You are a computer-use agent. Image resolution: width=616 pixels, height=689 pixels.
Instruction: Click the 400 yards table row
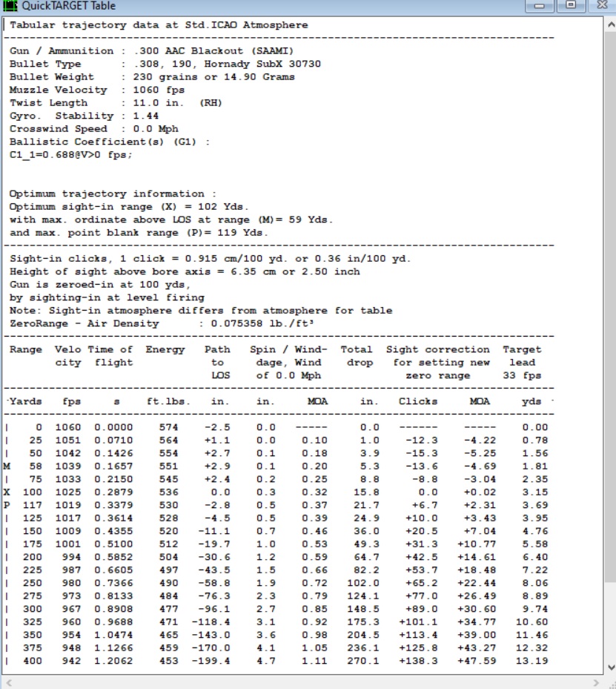(276, 661)
